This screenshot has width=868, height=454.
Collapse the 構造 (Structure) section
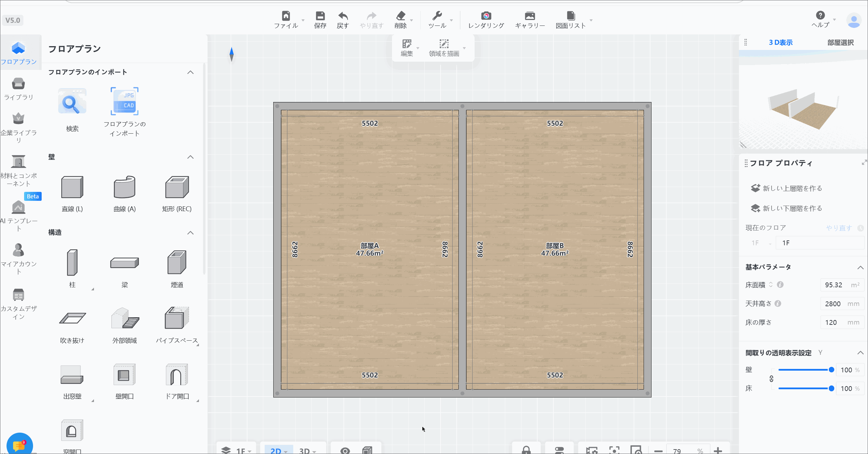(190, 233)
